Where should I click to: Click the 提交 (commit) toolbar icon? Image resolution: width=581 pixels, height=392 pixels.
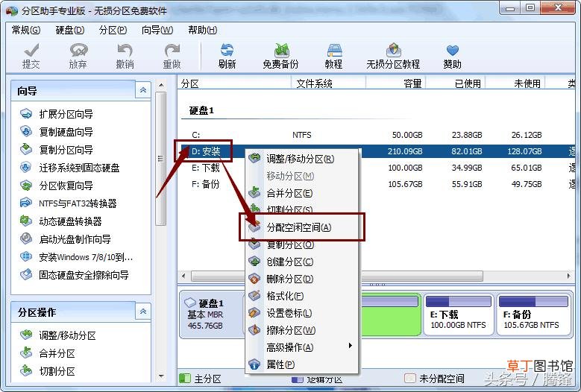pos(31,51)
